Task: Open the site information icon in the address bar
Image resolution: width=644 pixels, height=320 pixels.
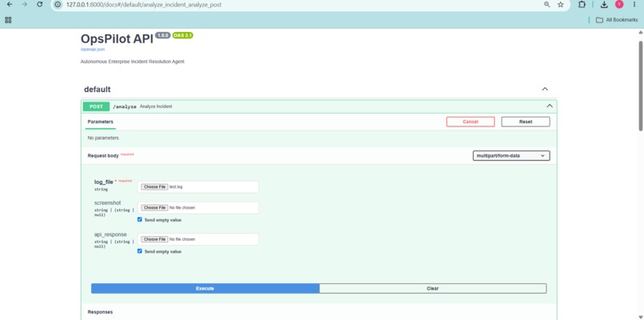Action: tap(58, 5)
